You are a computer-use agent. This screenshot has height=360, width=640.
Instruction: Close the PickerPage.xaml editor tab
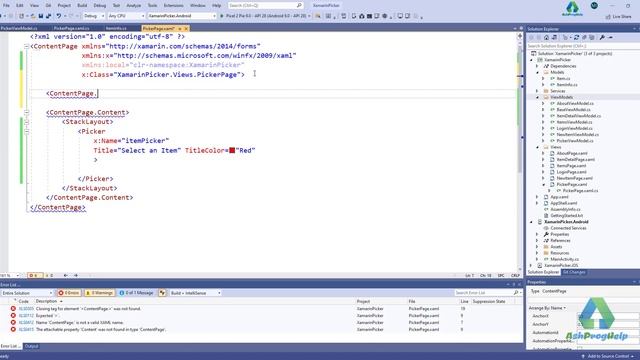[186, 29]
